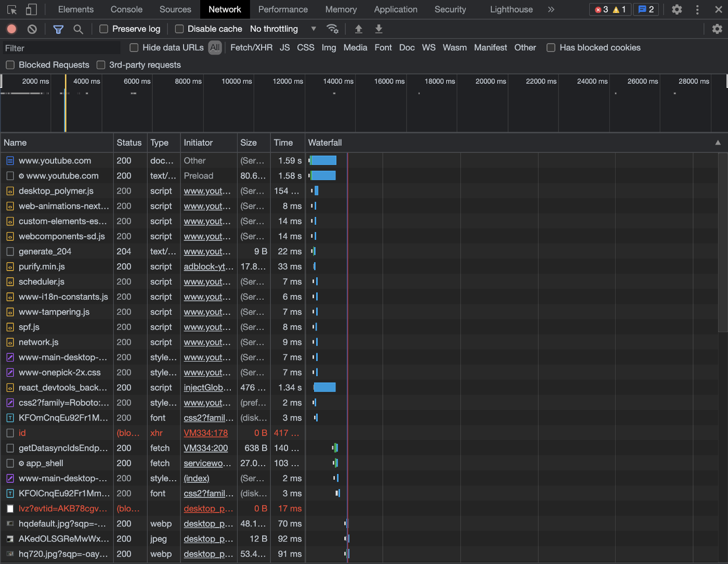Open (index) initiator link
This screenshot has width=728, height=564.
197,478
